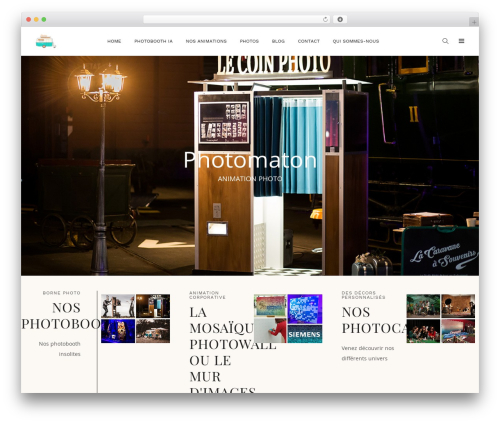Viewport: 500px width, 423px height.
Task: Open the group on green table thumbnail
Action: [423, 331]
